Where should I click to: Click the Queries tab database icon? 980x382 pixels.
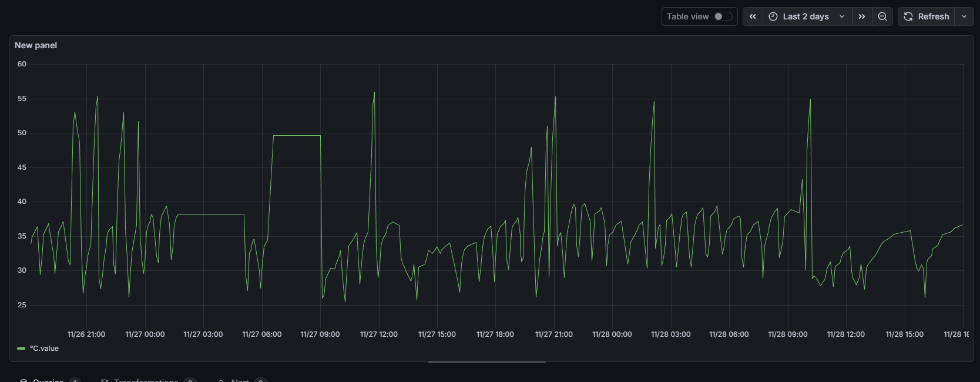pyautogui.click(x=24, y=380)
